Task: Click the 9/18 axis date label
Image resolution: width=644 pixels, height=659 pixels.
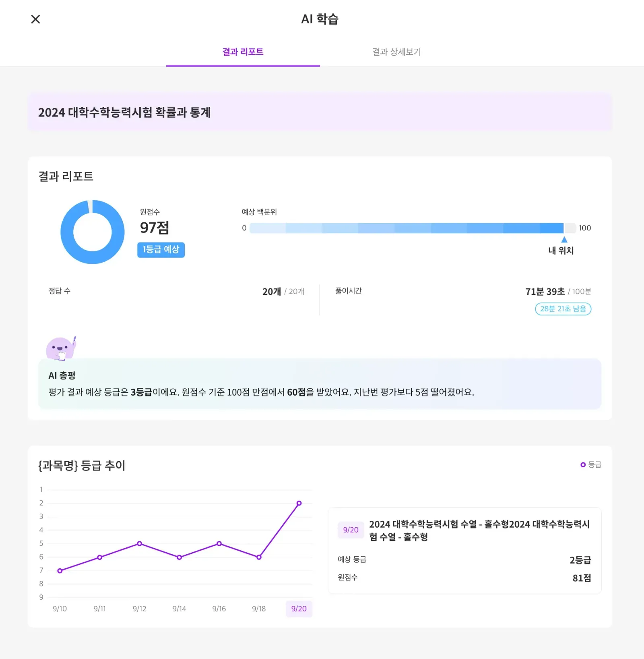Action: point(259,609)
